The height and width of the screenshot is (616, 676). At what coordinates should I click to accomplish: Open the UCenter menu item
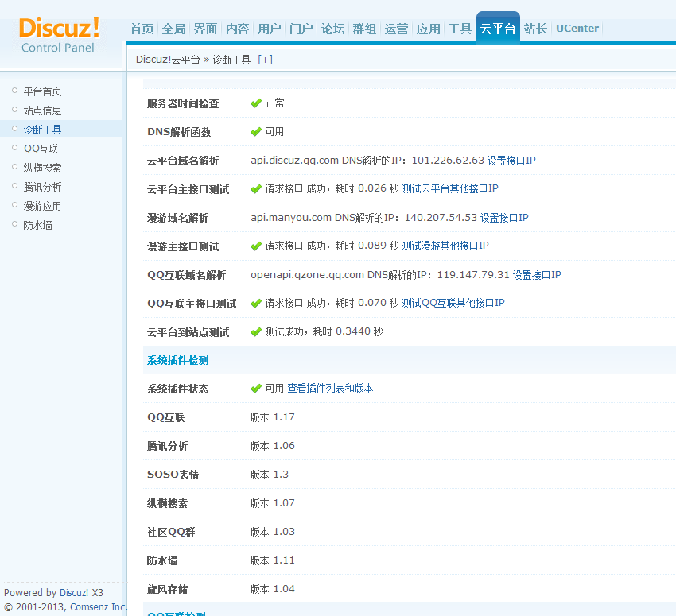coord(577,29)
